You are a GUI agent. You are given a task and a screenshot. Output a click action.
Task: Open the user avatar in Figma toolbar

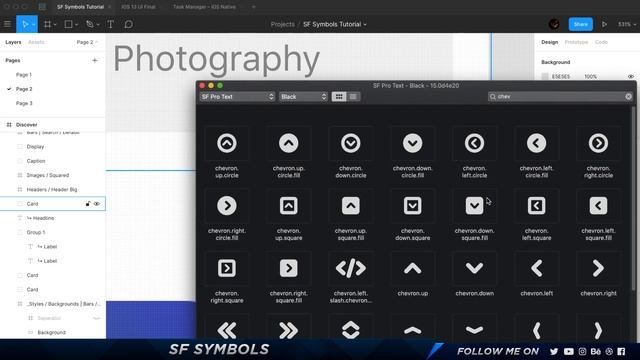(554, 24)
